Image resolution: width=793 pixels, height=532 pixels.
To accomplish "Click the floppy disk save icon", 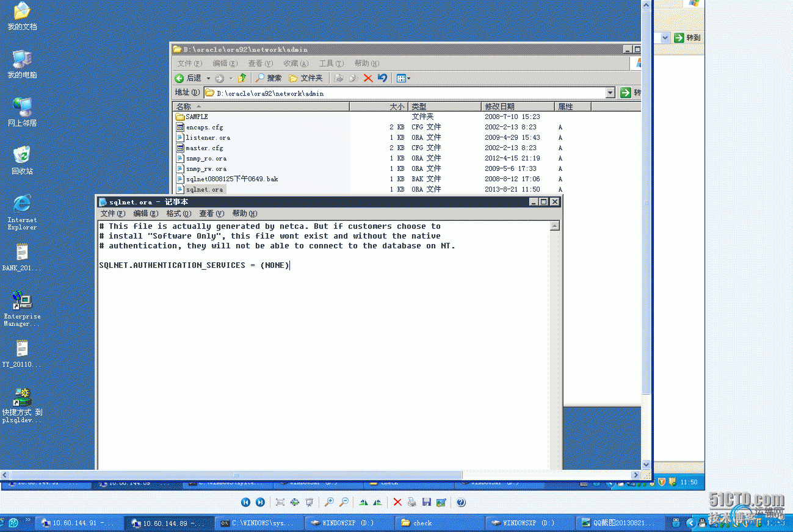I will (427, 502).
